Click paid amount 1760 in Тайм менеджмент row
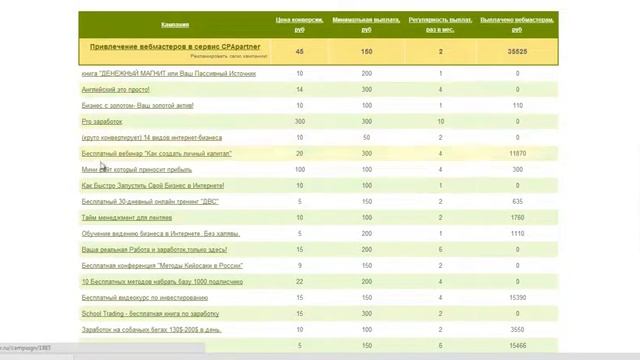 pos(518,218)
